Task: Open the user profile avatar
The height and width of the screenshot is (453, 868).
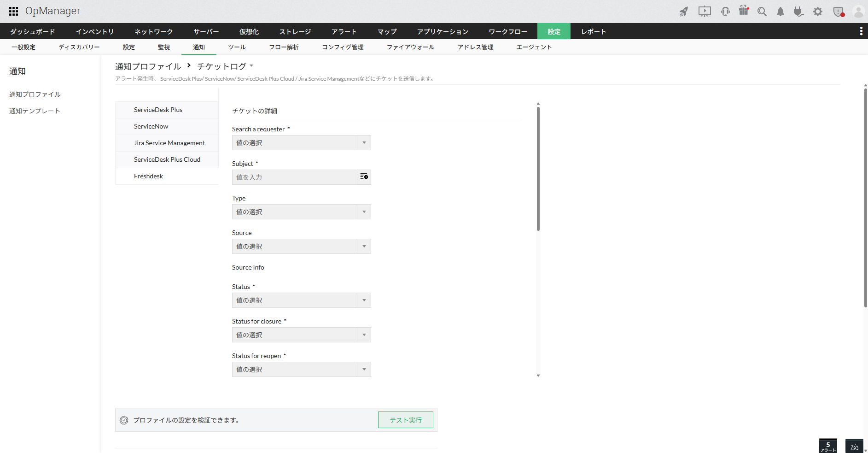Action: coord(858,11)
